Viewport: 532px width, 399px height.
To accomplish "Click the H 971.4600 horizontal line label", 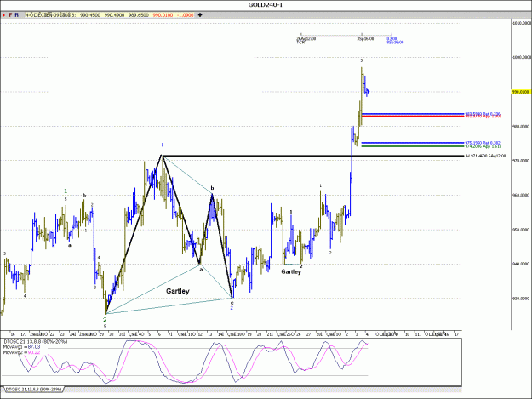I will pos(486,156).
